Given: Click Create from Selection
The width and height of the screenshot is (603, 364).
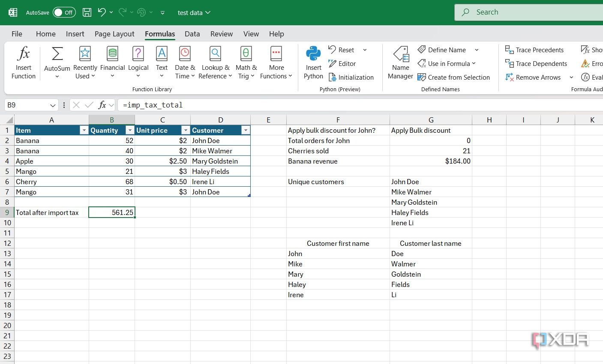Looking at the screenshot, I should (454, 78).
